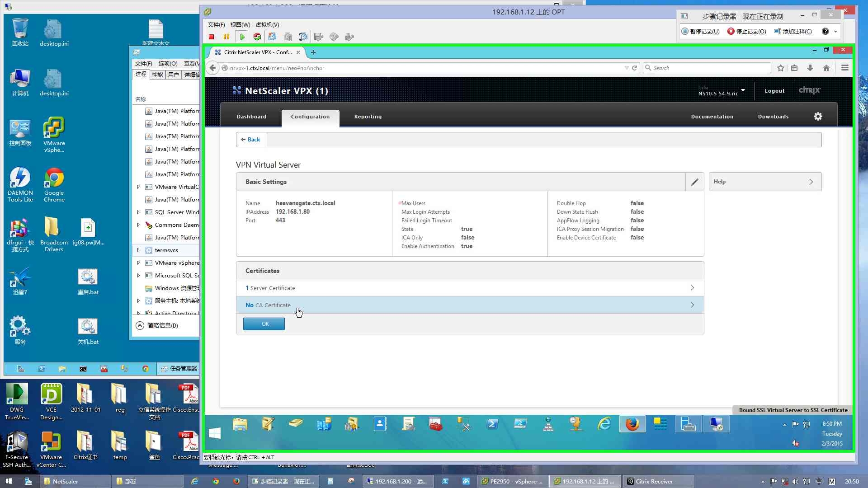
Task: Click the Back button
Action: tap(251, 140)
